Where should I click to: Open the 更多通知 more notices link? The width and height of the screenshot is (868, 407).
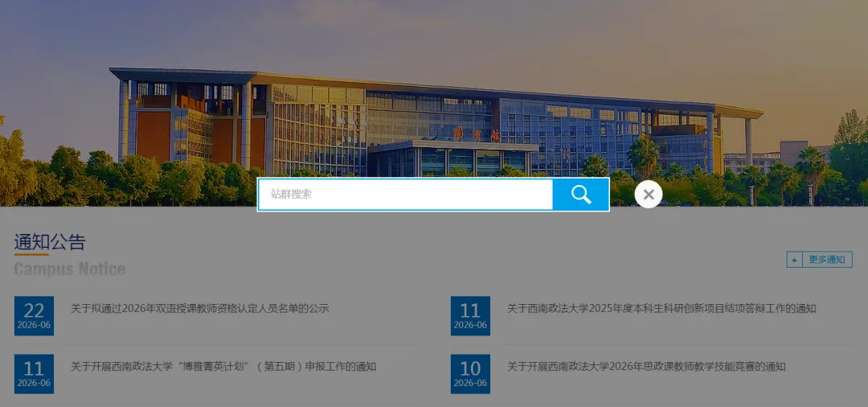pyautogui.click(x=819, y=259)
